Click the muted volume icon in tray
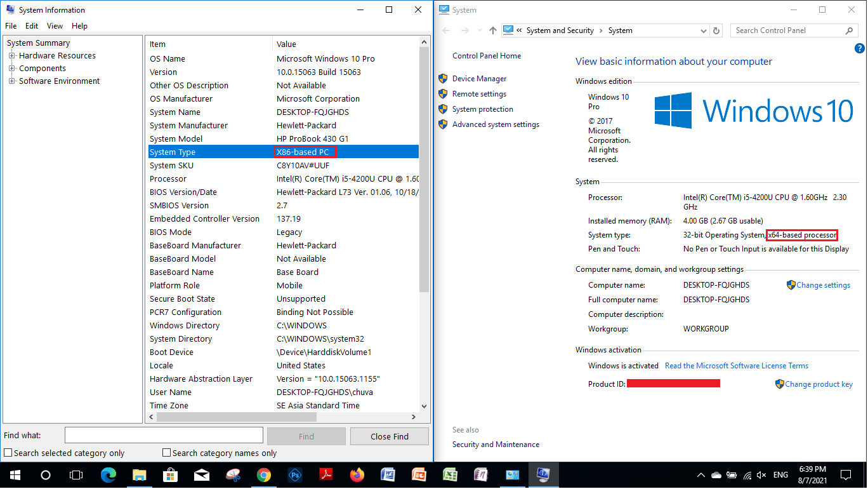 pos(762,475)
